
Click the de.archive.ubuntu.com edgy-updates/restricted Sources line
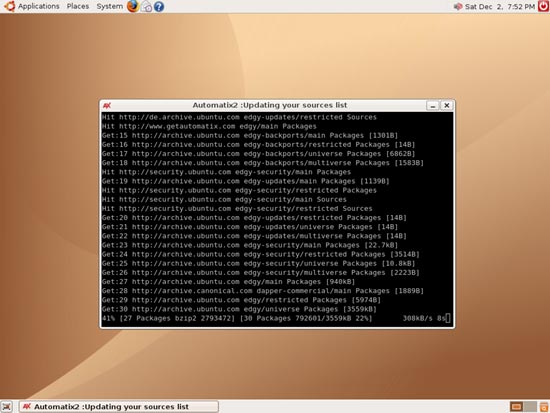coord(239,117)
